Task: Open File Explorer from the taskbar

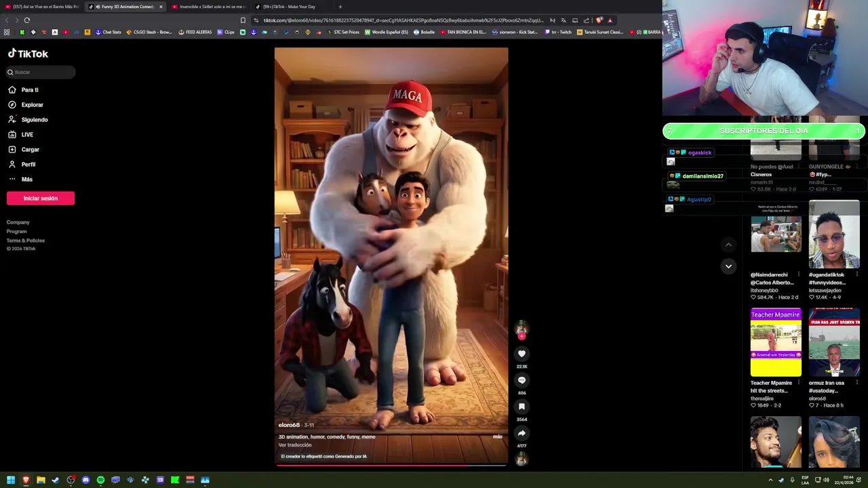Action: tap(41, 480)
